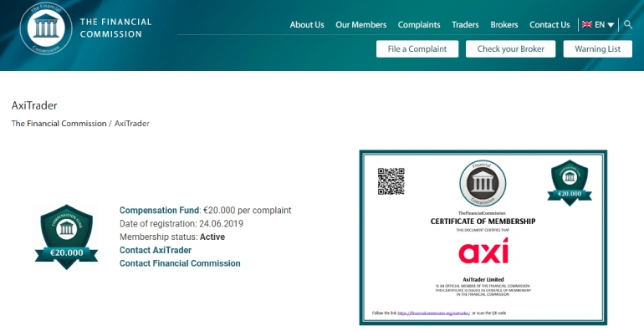Click the €20.000 compensation fund shield badge
644x331 pixels.
(x=67, y=237)
